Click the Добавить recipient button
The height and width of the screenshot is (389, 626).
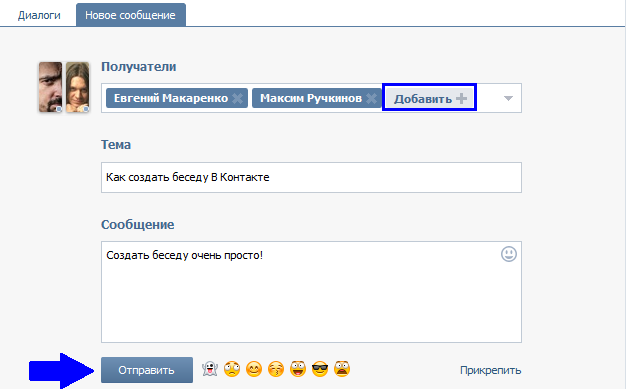430,98
